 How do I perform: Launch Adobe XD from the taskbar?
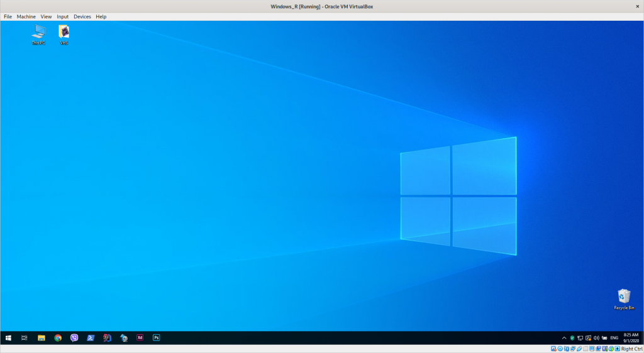[x=140, y=338]
